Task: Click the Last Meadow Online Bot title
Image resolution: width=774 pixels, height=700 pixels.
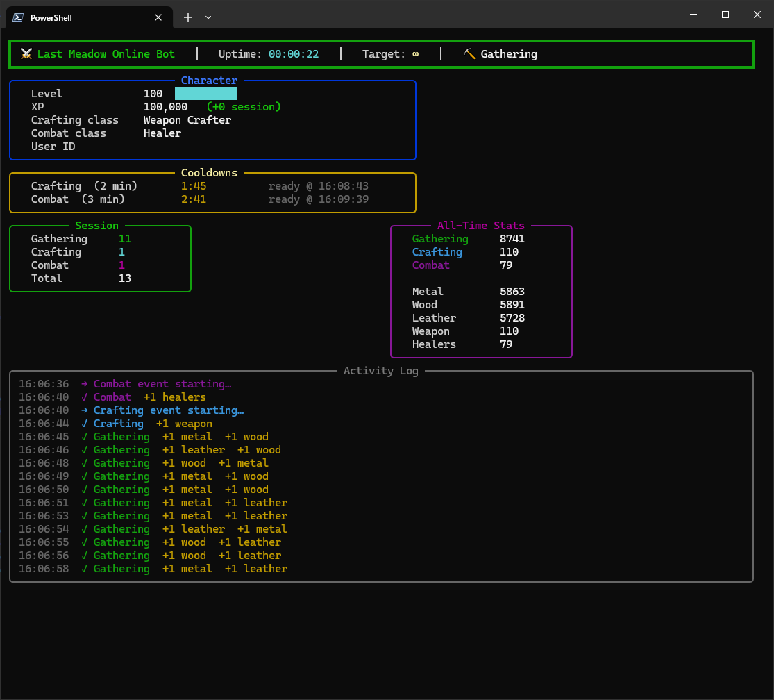Action: point(106,54)
